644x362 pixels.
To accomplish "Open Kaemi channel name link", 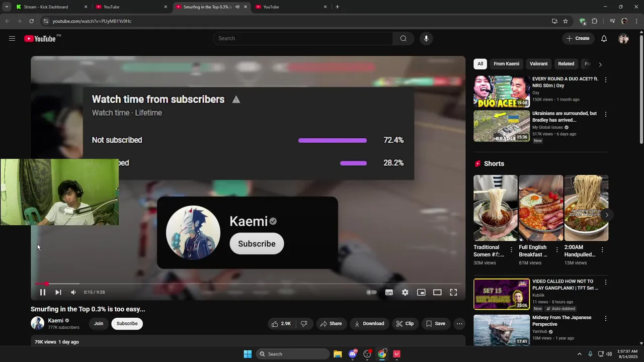I will pos(55,321).
